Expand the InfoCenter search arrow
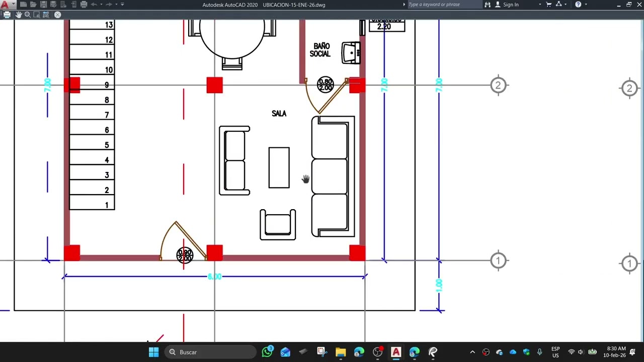Viewport: 644px width, 362px height. (404, 5)
